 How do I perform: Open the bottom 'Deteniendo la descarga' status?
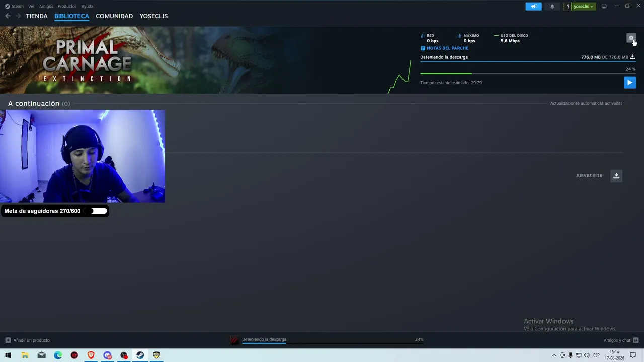(264, 339)
